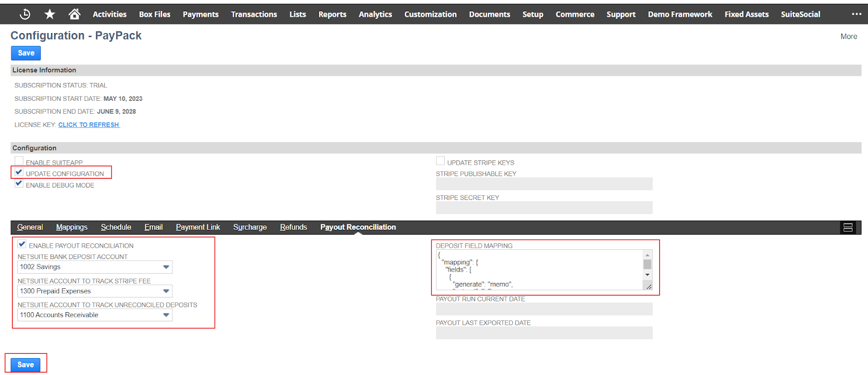
Task: Enable the SuiteApp checkbox
Action: point(19,161)
